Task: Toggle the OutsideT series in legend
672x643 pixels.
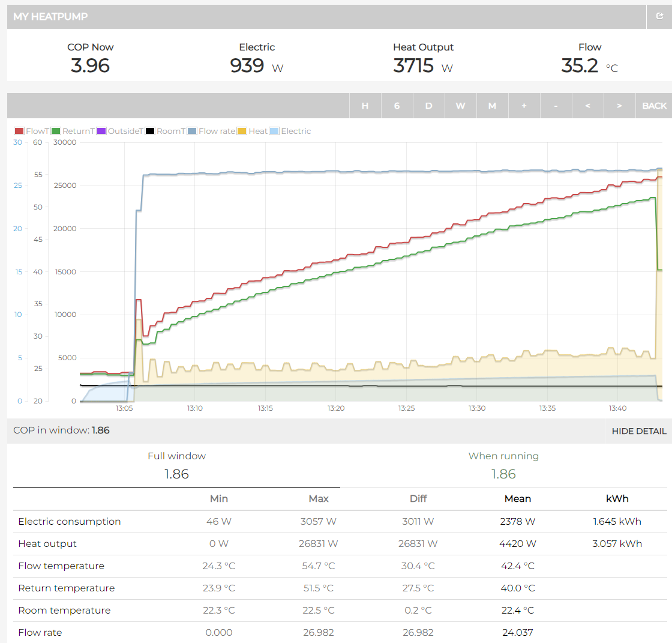Action: coord(119,131)
